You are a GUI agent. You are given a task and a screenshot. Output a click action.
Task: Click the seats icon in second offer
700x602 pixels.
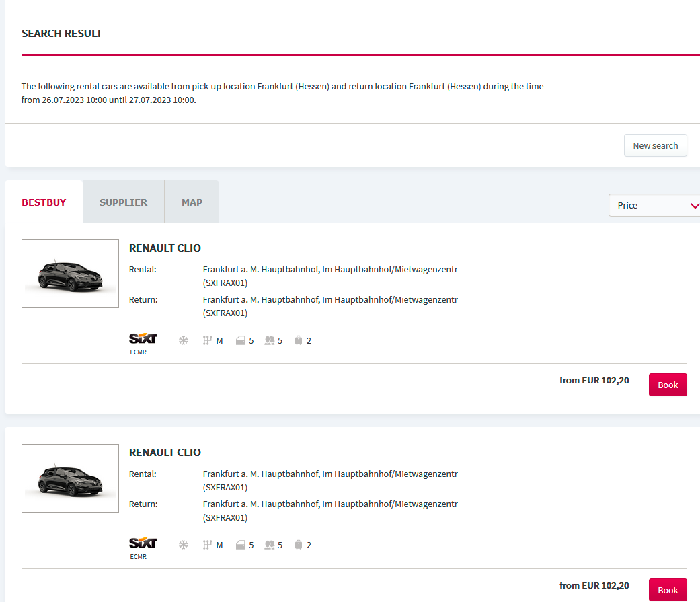(269, 545)
